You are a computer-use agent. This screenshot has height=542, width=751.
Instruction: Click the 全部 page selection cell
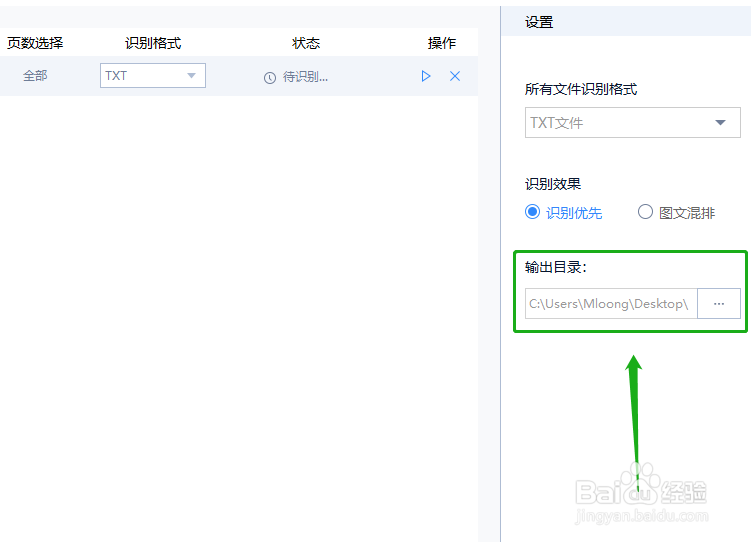point(35,76)
